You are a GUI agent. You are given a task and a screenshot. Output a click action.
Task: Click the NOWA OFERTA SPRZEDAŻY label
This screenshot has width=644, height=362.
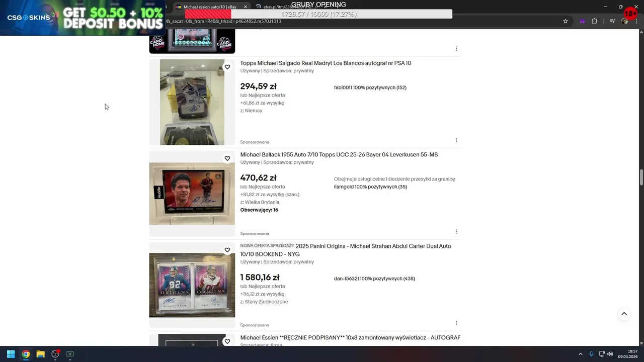[267, 246]
